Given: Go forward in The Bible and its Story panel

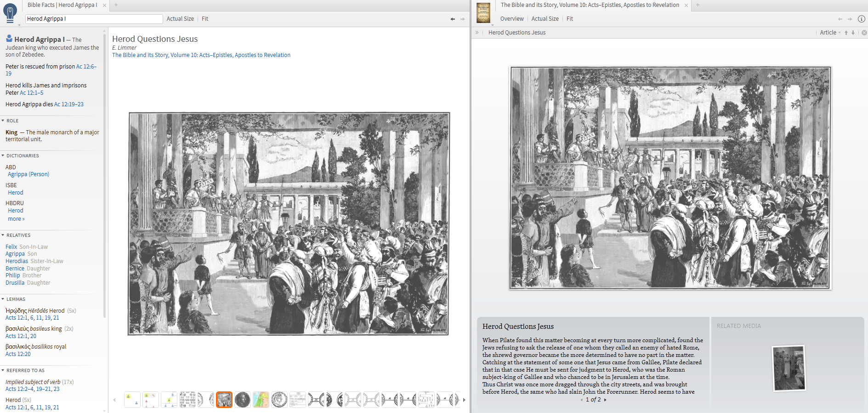Looking at the screenshot, I should coord(850,19).
